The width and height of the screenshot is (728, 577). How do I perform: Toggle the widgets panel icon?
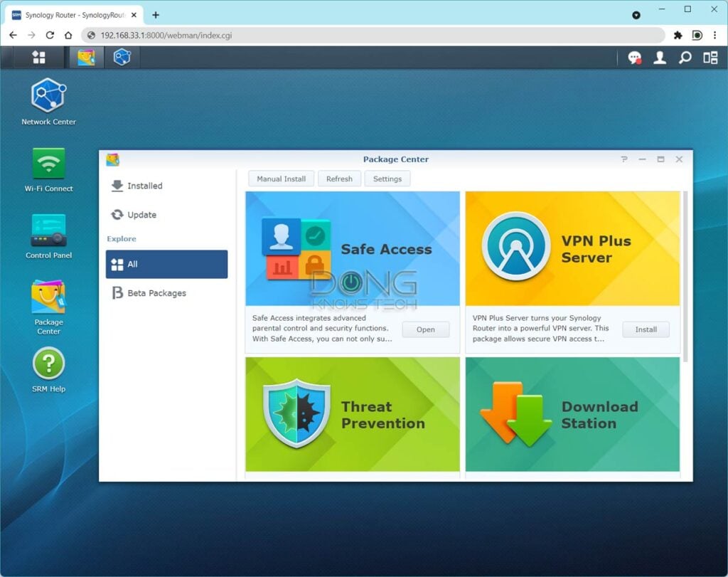[x=710, y=58]
